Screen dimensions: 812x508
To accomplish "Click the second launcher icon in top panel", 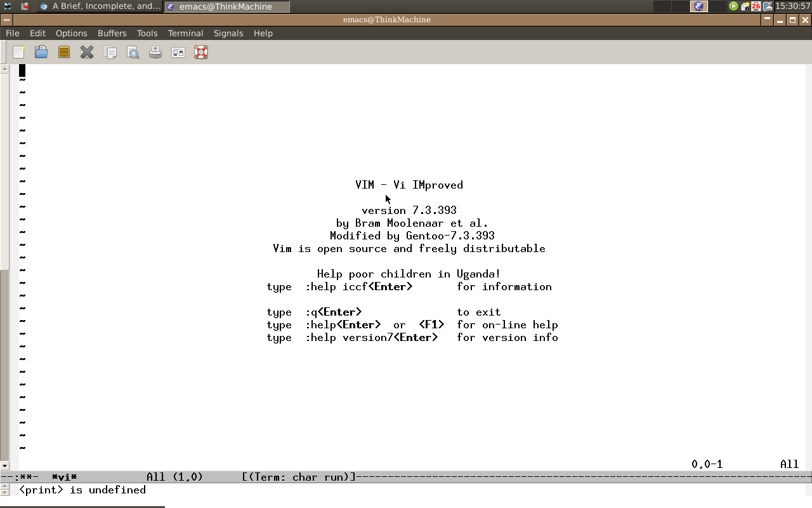I will (x=25, y=6).
